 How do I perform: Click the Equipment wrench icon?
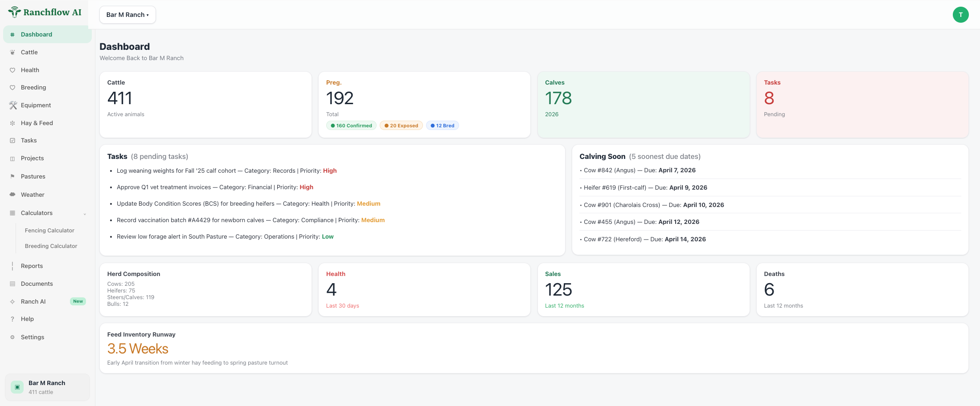pyautogui.click(x=13, y=105)
